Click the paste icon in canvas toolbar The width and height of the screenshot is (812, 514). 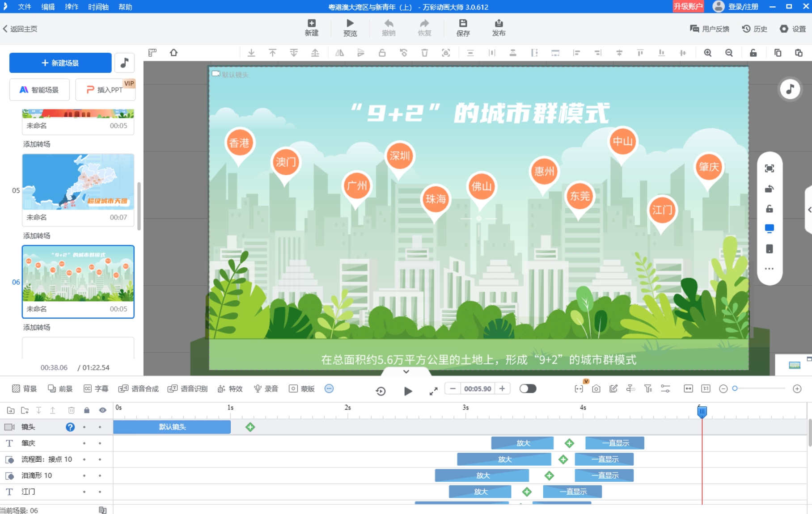pyautogui.click(x=799, y=53)
